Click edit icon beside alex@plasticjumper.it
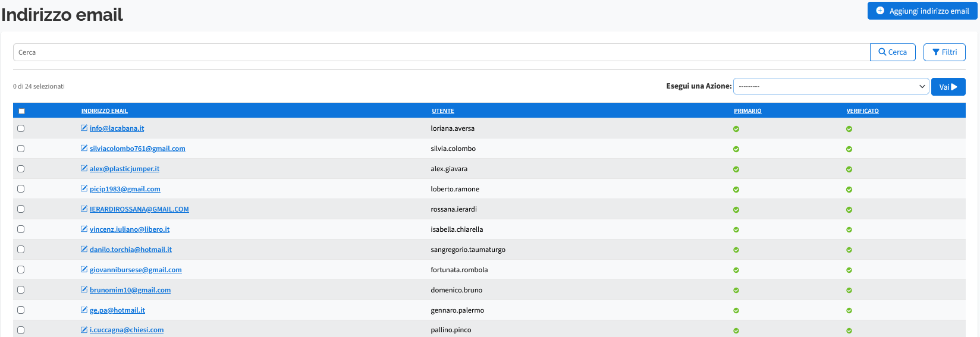The width and height of the screenshot is (980, 337). [x=84, y=168]
